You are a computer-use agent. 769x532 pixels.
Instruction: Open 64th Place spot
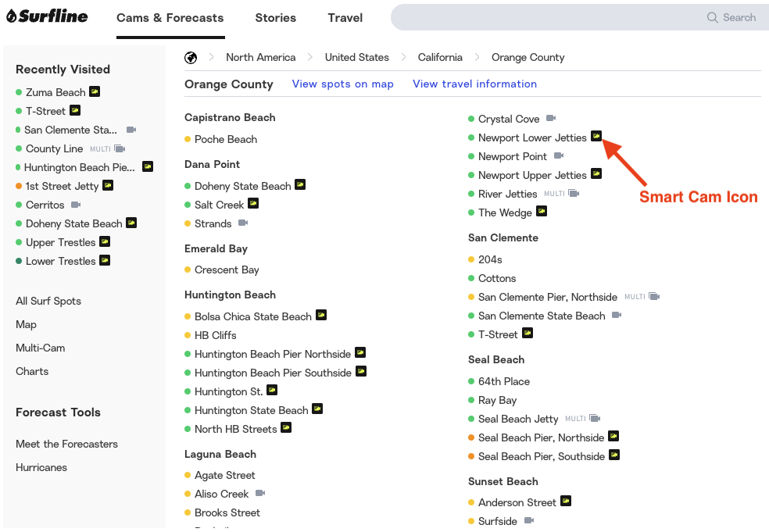point(503,381)
